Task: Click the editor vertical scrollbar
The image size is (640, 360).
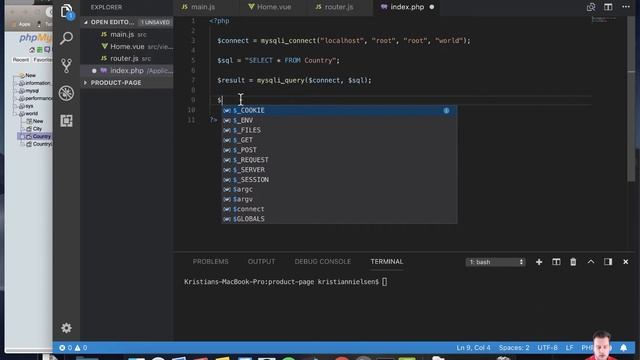Action: pos(631,98)
